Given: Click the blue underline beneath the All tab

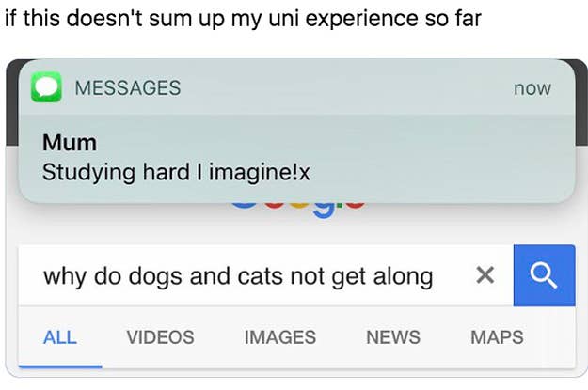Looking at the screenshot, I should (60, 366).
